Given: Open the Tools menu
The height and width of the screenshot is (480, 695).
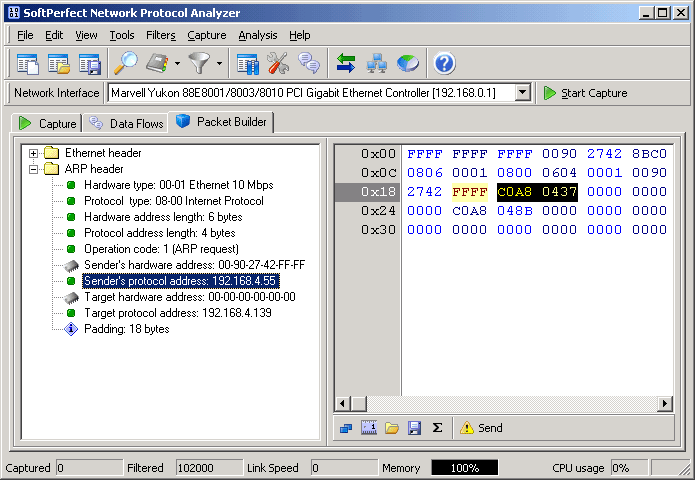Looking at the screenshot, I should tap(122, 35).
